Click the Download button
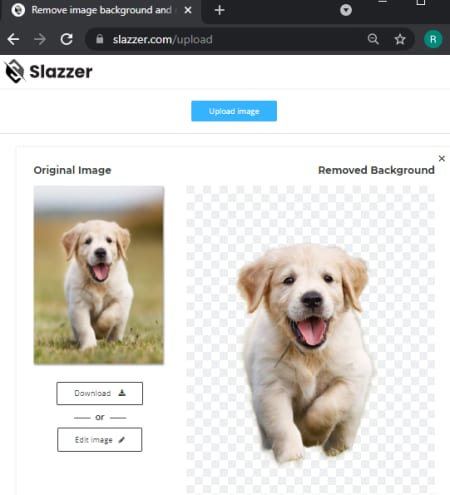Image resolution: width=450 pixels, height=495 pixels. click(x=100, y=393)
